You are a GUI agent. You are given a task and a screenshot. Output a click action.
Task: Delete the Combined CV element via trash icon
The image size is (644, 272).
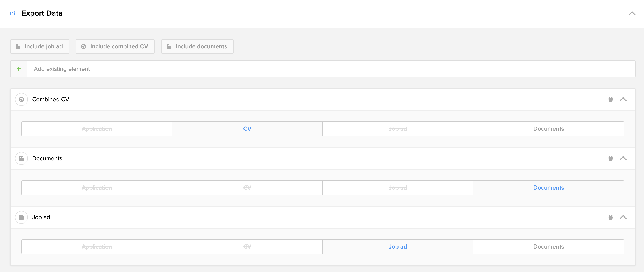coord(610,99)
